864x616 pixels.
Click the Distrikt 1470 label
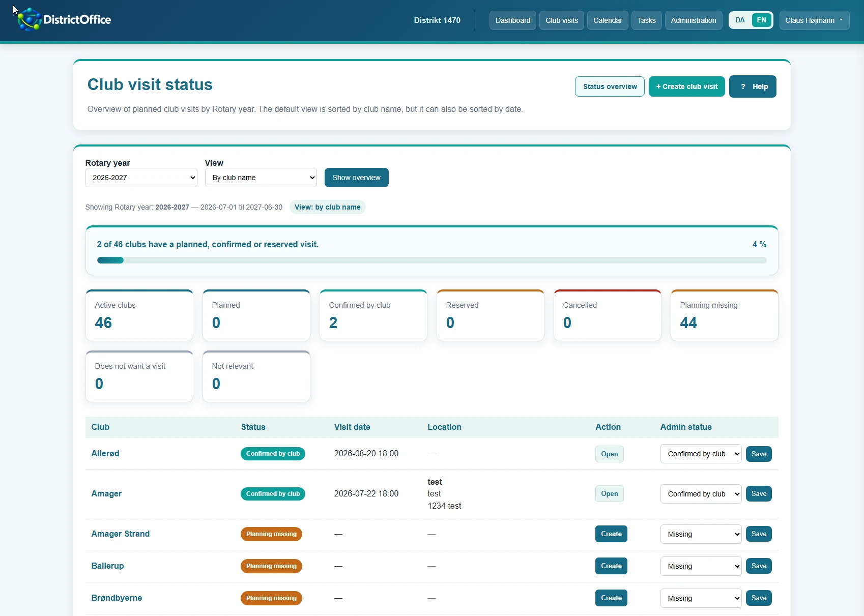tap(437, 20)
